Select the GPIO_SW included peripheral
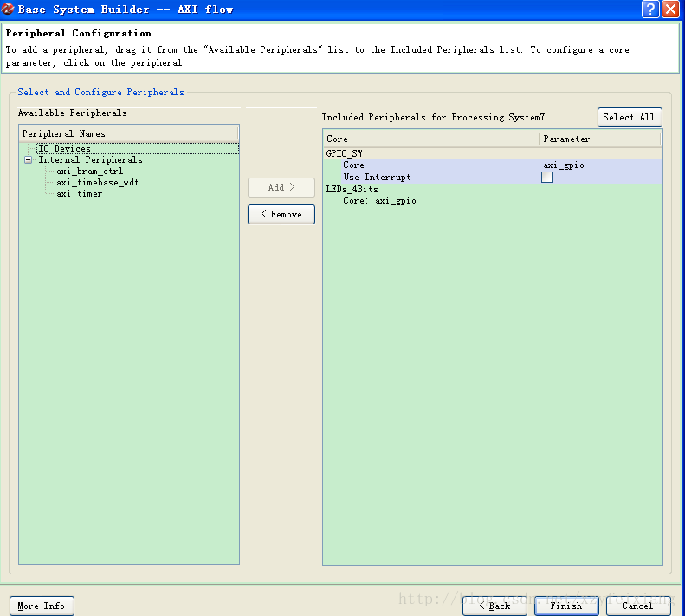The width and height of the screenshot is (685, 616). [x=344, y=153]
